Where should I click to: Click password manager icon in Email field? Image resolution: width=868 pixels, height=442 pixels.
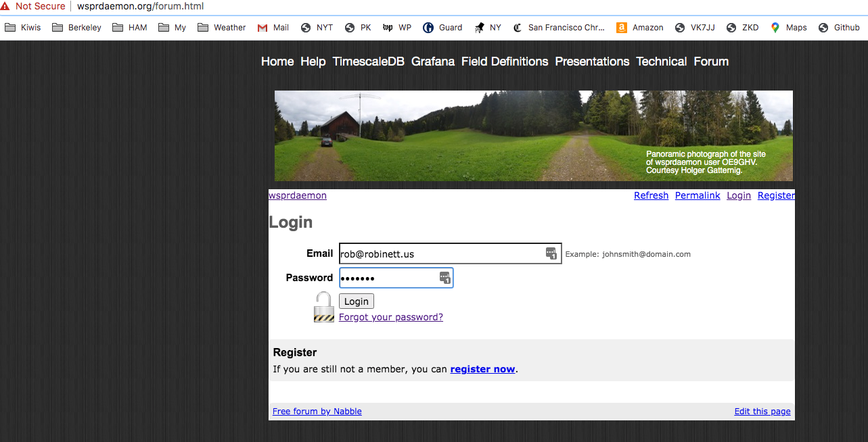[551, 253]
